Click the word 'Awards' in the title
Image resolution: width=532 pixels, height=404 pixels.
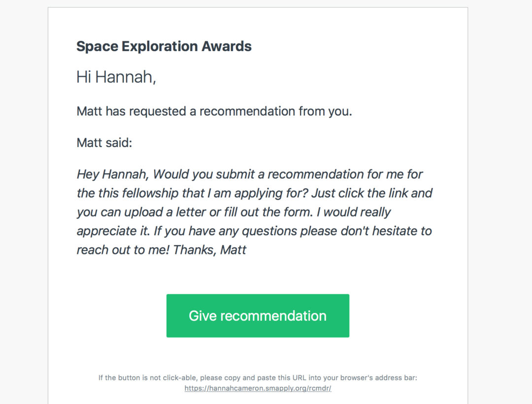[226, 46]
